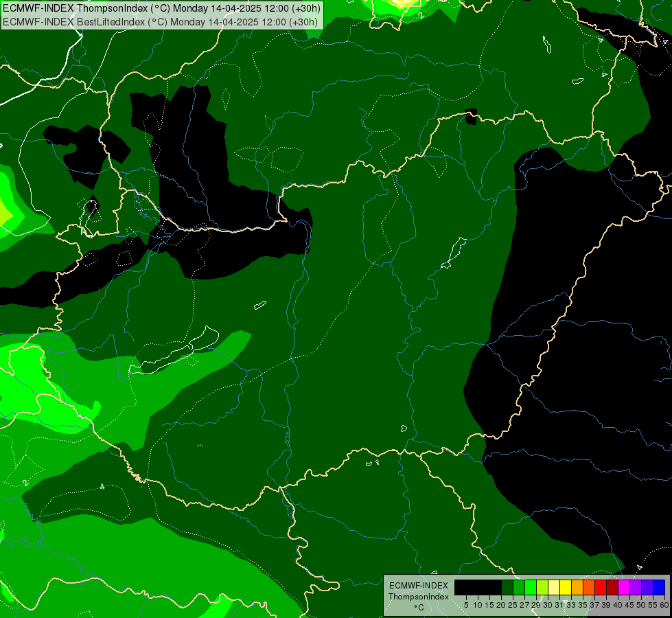Viewport: 672px width, 618px height.
Task: Click the legend tick value 40
Action: click(x=618, y=605)
